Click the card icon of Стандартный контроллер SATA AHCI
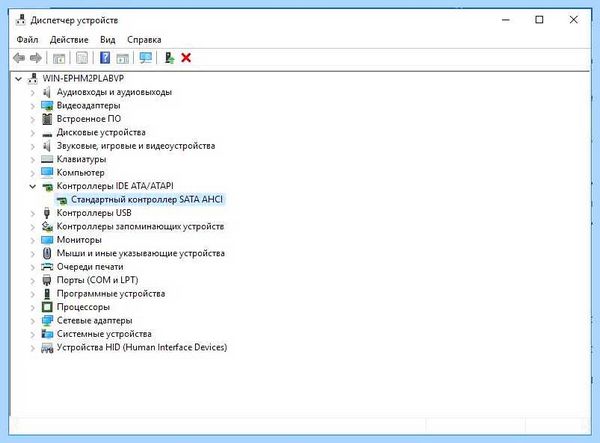 pyautogui.click(x=61, y=200)
